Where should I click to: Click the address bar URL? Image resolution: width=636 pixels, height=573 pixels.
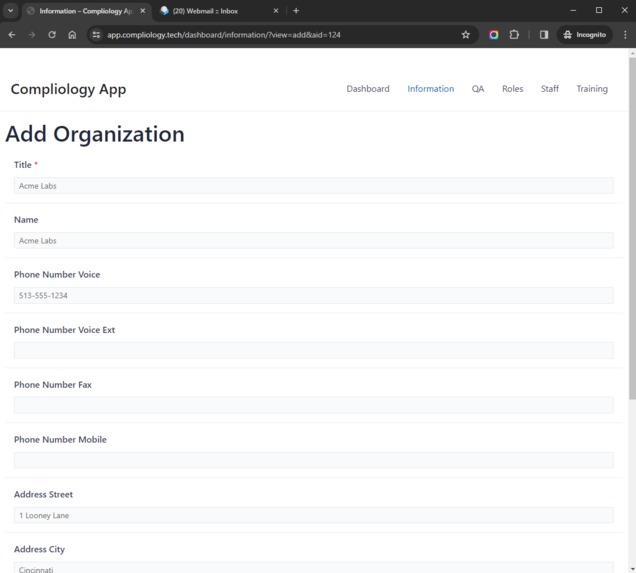click(223, 35)
